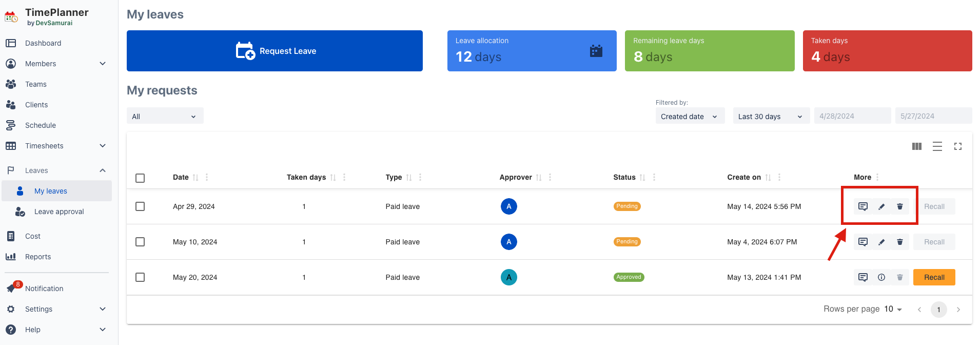Tick checkbox for May 20, 2024 row
This screenshot has width=980, height=345.
click(140, 277)
